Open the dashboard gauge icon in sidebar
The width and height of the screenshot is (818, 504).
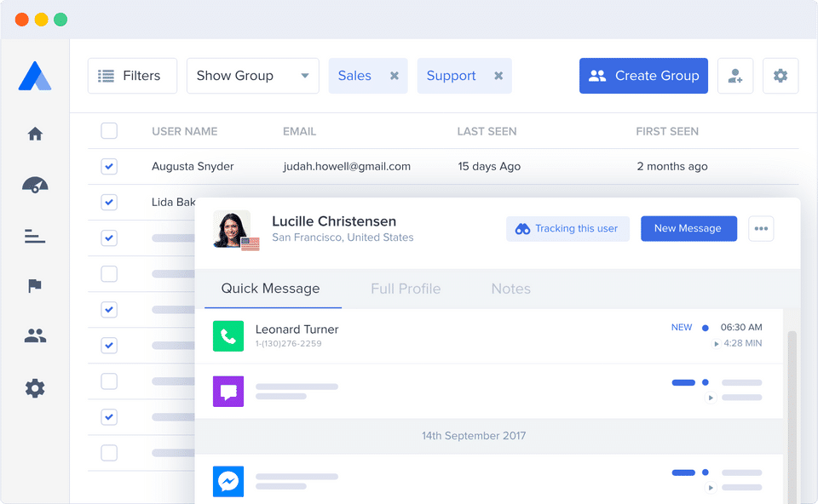35,185
